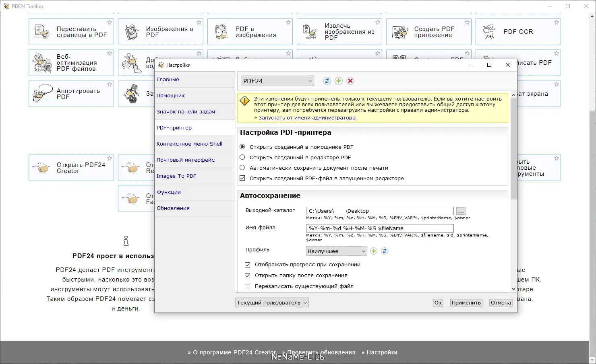Enable Перезаписать существующий файл

point(248,286)
